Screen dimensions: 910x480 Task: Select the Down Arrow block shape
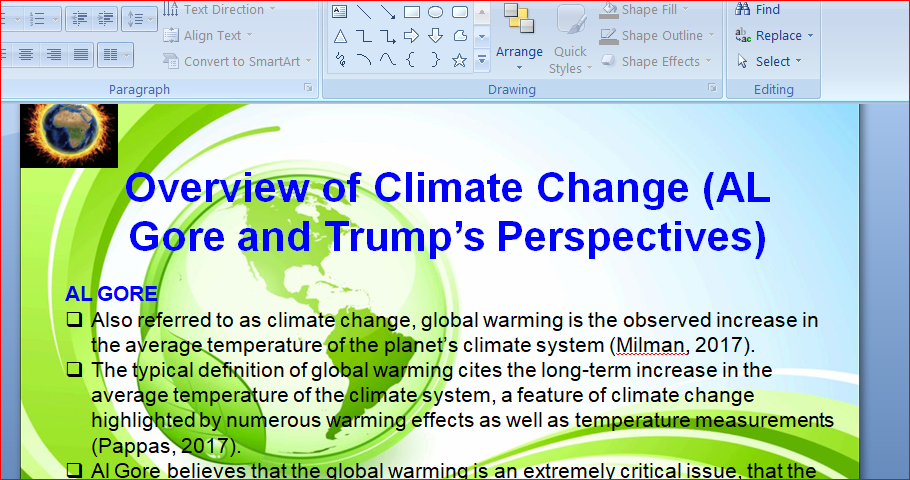point(435,37)
